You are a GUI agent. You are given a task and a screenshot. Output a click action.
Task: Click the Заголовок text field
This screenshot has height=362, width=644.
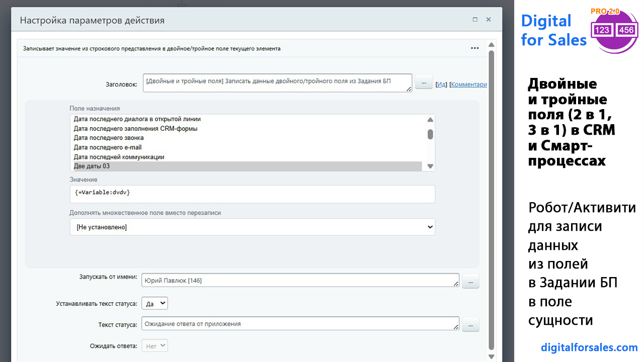pyautogui.click(x=277, y=83)
